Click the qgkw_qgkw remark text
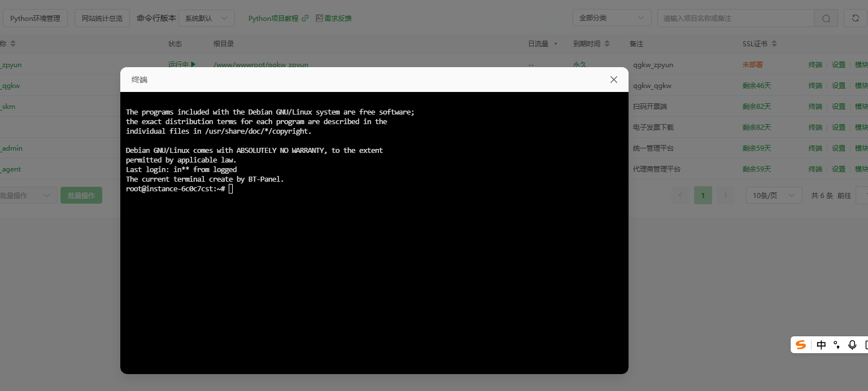 tap(652, 86)
